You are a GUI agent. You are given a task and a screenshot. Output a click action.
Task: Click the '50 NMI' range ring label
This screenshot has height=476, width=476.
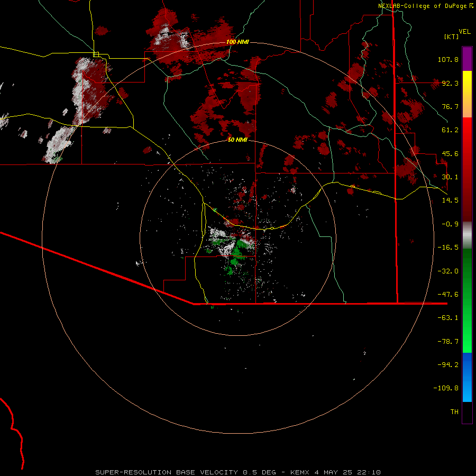[237, 140]
